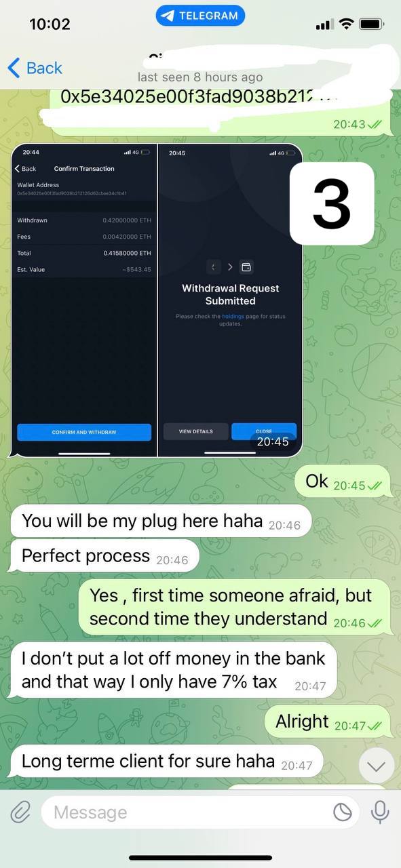Tap the 'Ok' sent message bubble
401x868 pixels.
tap(343, 481)
